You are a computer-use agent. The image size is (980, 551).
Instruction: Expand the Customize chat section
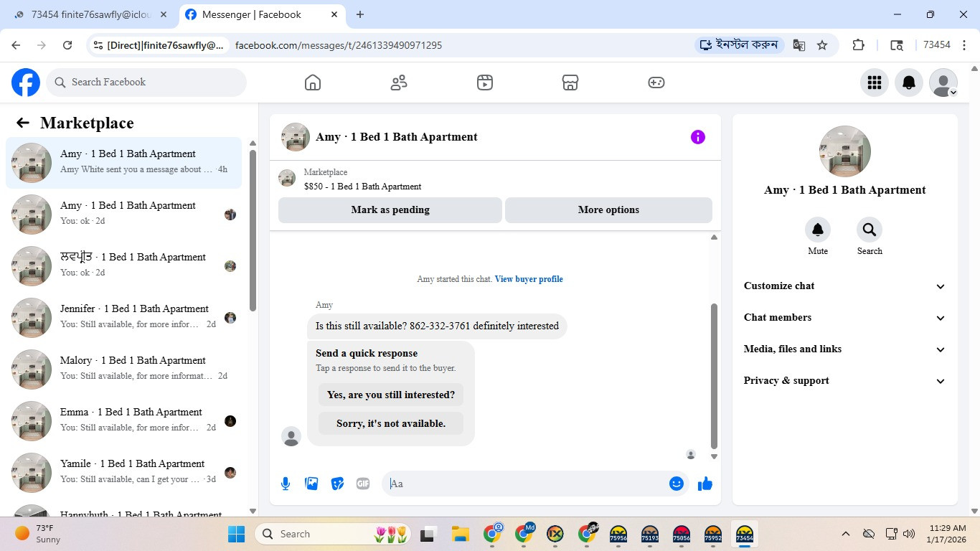coord(844,286)
